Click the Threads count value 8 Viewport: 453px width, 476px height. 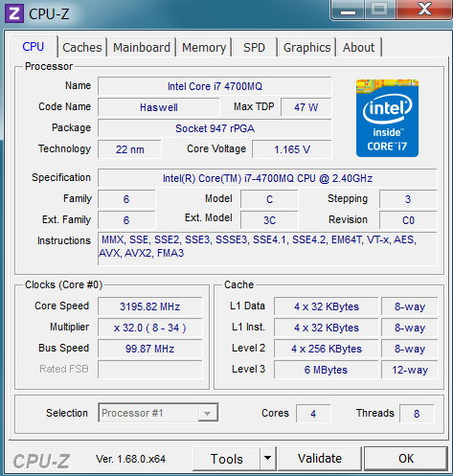pos(417,414)
